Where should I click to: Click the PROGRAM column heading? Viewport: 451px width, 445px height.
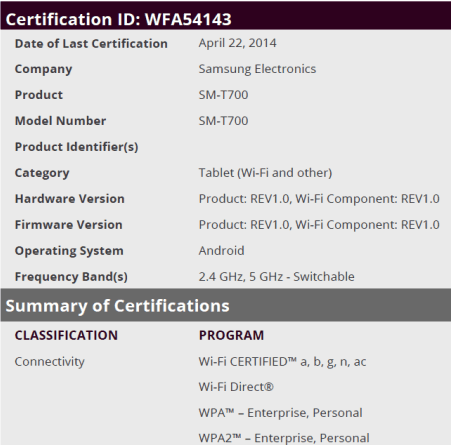point(231,335)
